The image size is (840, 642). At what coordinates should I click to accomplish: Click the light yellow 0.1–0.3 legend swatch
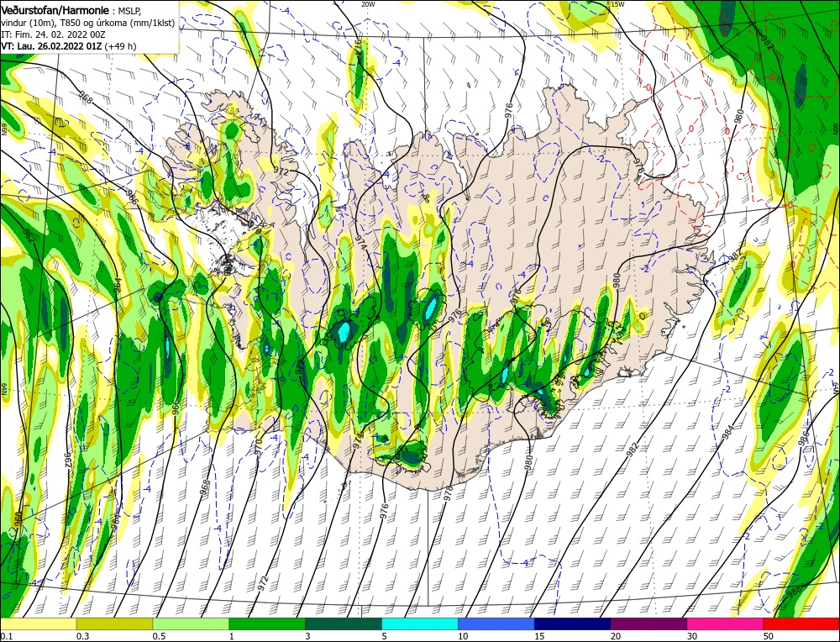pos(38,624)
